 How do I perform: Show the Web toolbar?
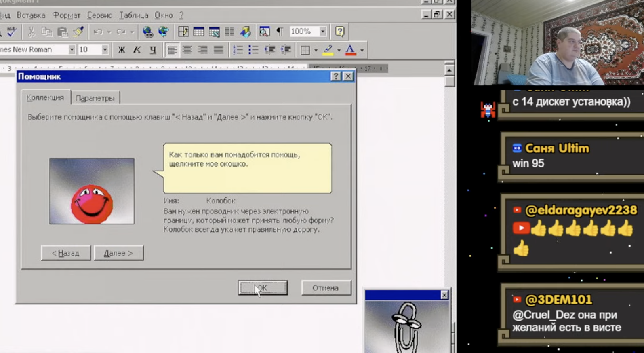click(x=163, y=32)
